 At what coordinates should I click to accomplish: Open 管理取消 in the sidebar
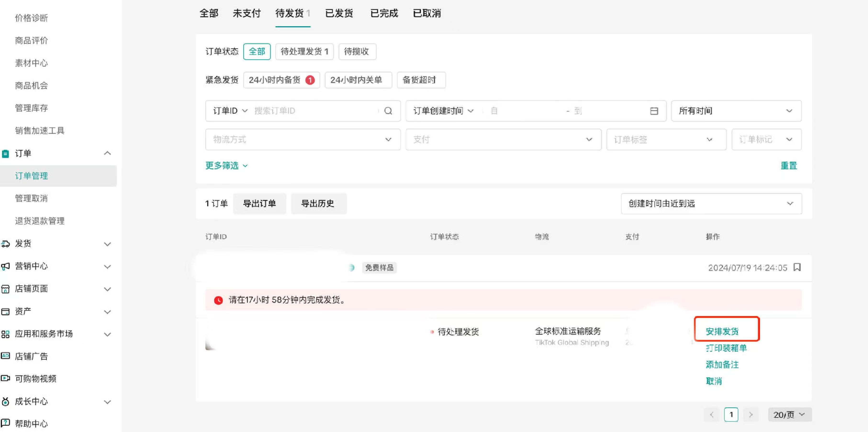(x=31, y=199)
